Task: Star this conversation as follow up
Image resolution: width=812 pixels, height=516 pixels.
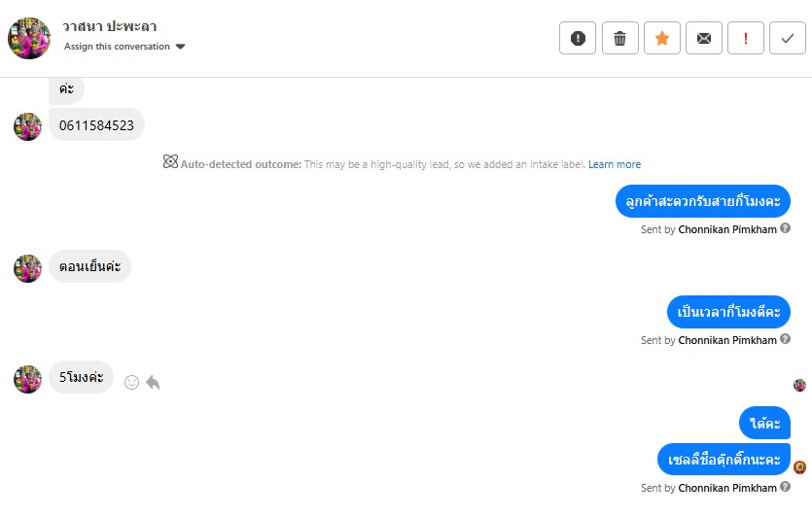Action: [x=661, y=39]
